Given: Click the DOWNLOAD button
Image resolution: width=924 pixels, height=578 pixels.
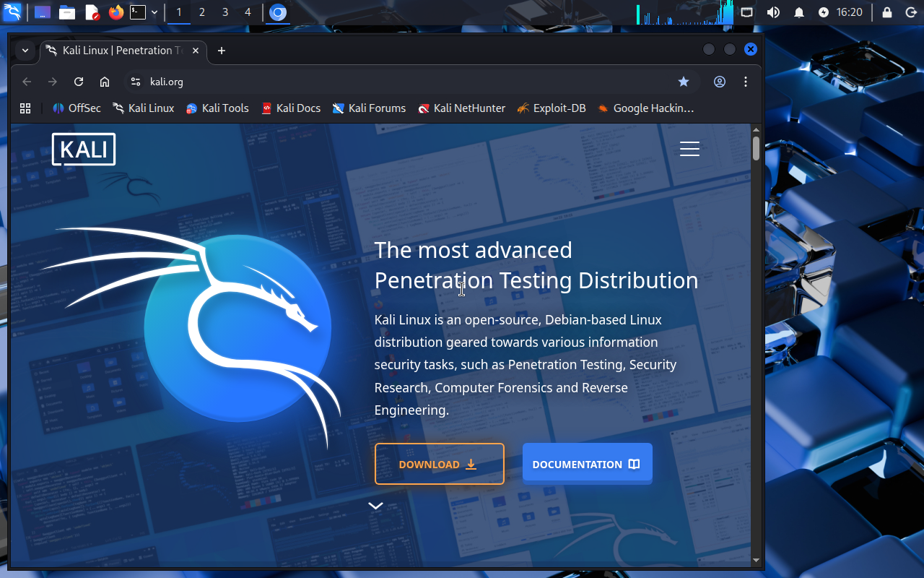Looking at the screenshot, I should pyautogui.click(x=439, y=464).
